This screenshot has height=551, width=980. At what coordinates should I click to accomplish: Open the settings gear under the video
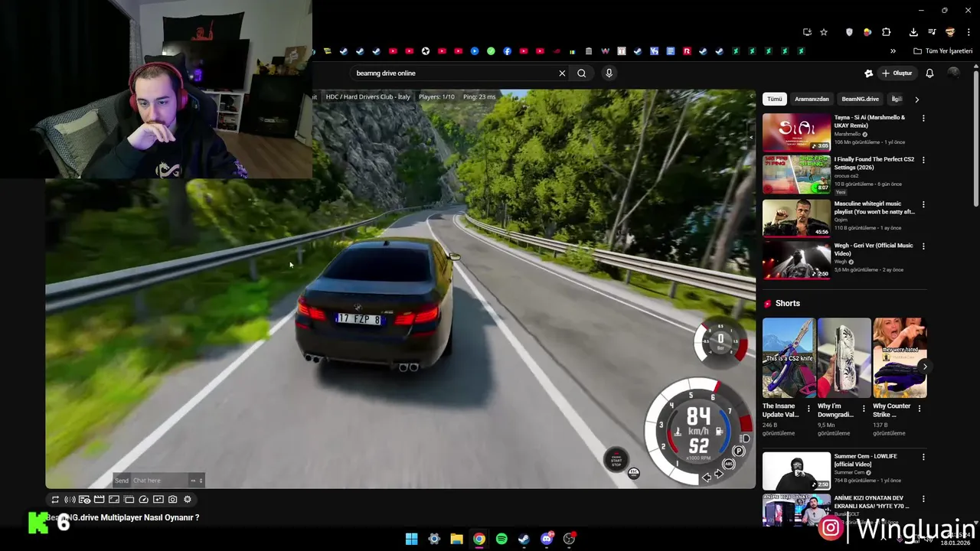coord(188,500)
